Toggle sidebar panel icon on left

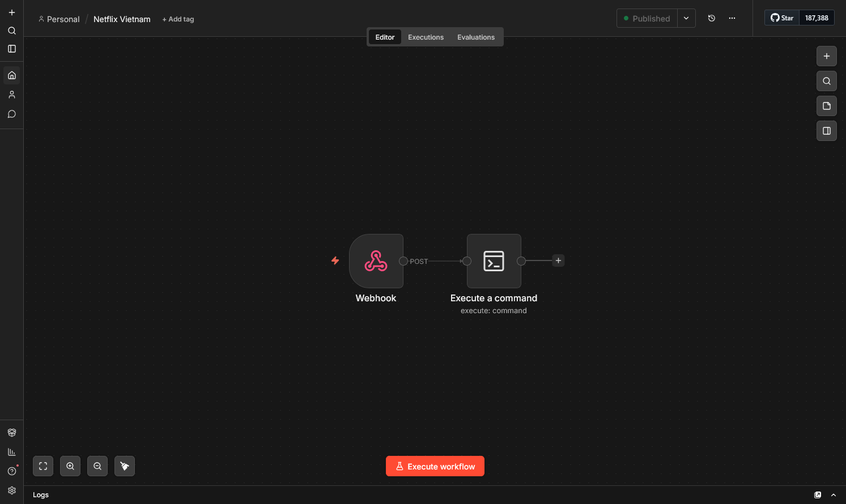(x=12, y=49)
